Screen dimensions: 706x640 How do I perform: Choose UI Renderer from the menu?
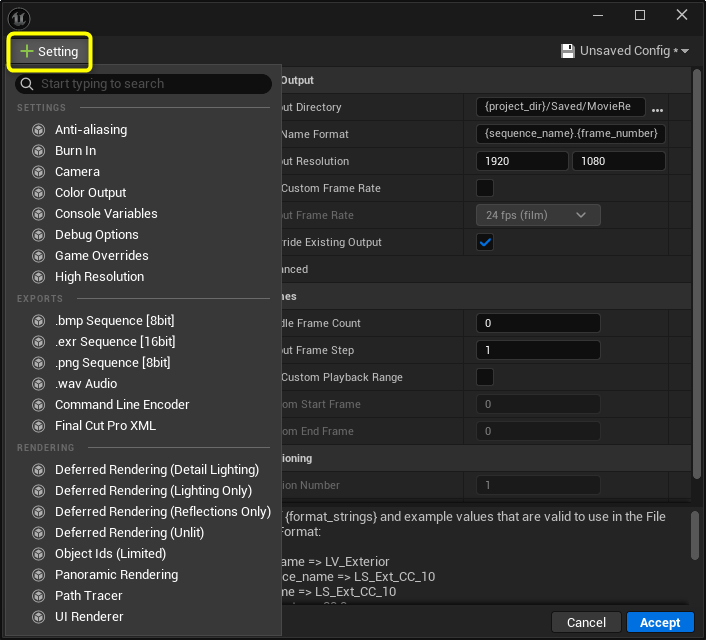(89, 617)
